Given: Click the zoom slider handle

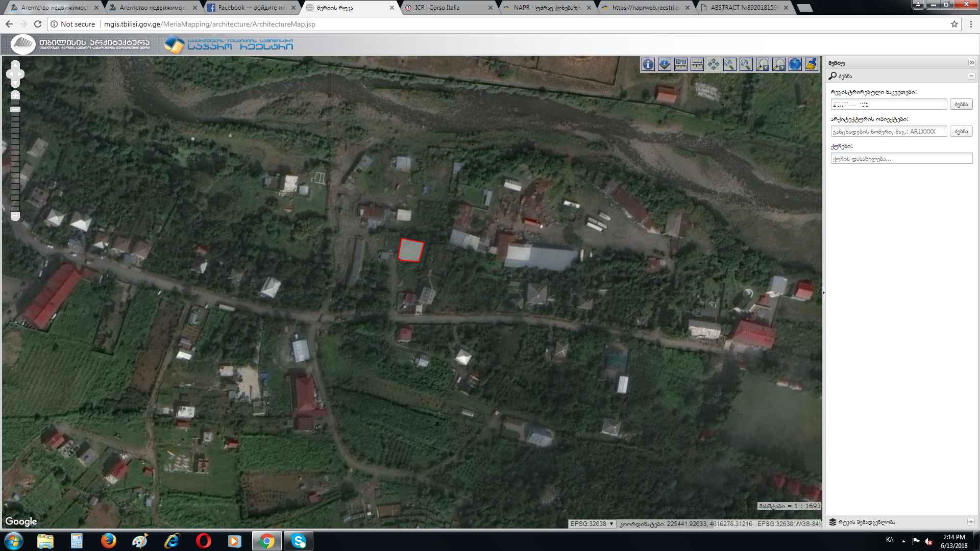Looking at the screenshot, I should 15,110.
